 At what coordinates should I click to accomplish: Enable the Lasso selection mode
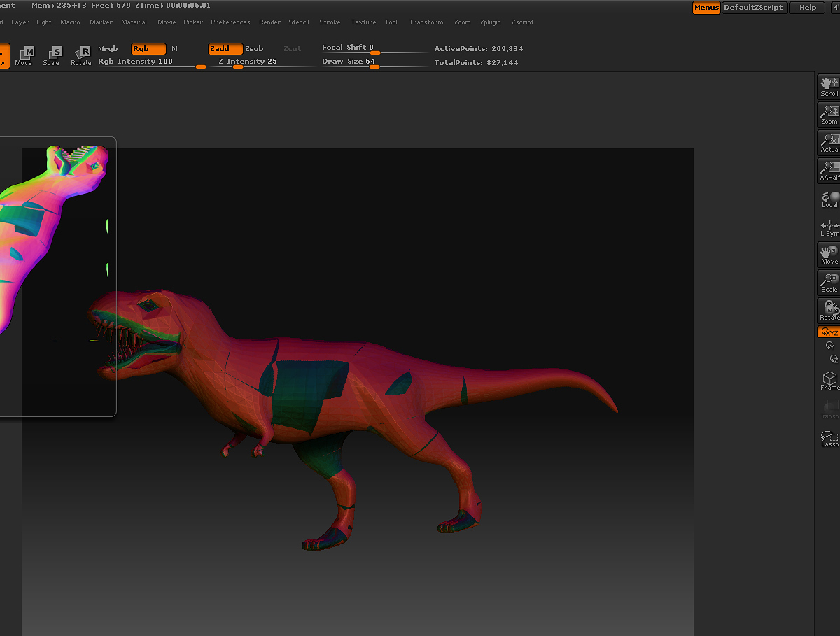[x=829, y=438]
